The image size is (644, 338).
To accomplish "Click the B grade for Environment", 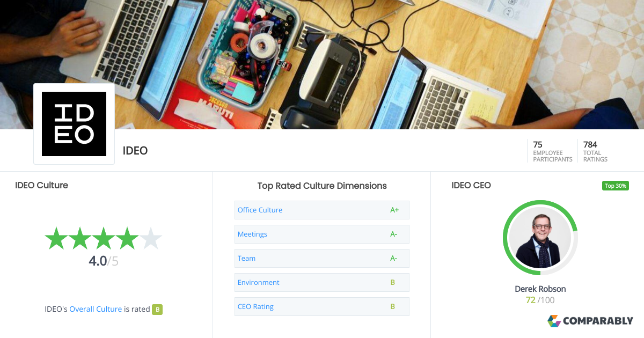I will coord(392,282).
